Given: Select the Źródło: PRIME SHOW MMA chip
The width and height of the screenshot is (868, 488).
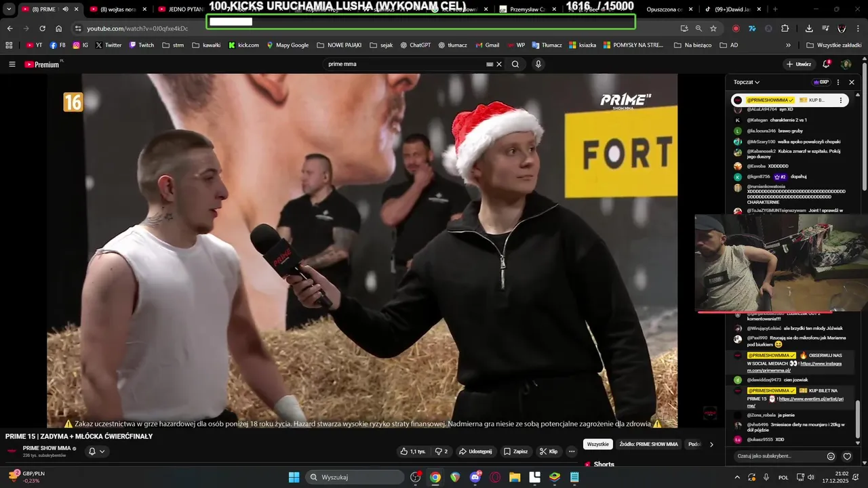Looking at the screenshot, I should click(648, 445).
